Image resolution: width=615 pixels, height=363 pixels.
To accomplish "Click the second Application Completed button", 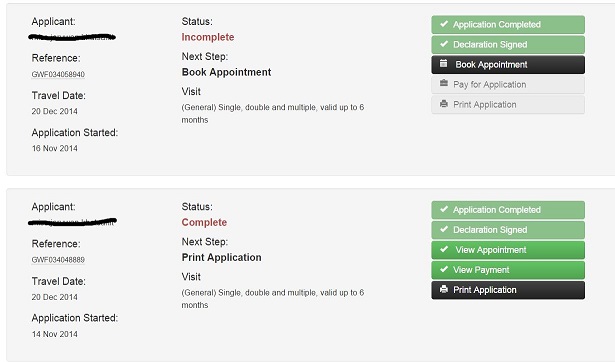I will click(508, 210).
